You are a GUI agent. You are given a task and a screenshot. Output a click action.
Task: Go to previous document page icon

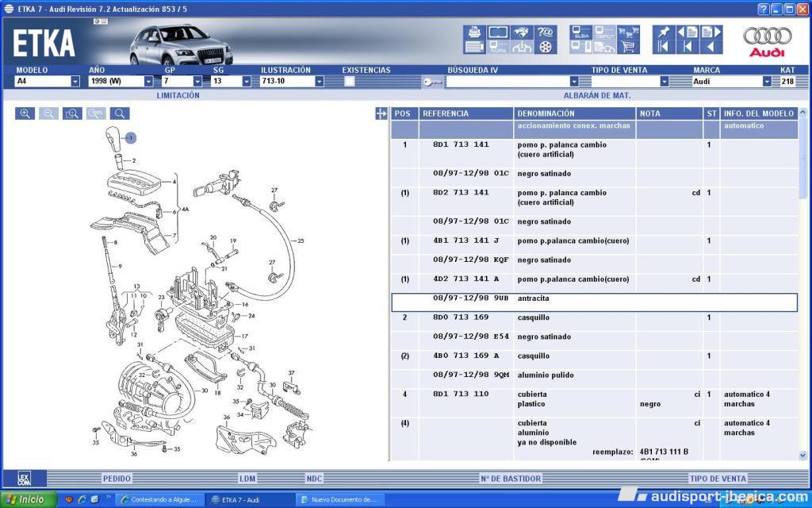pyautogui.click(x=688, y=32)
